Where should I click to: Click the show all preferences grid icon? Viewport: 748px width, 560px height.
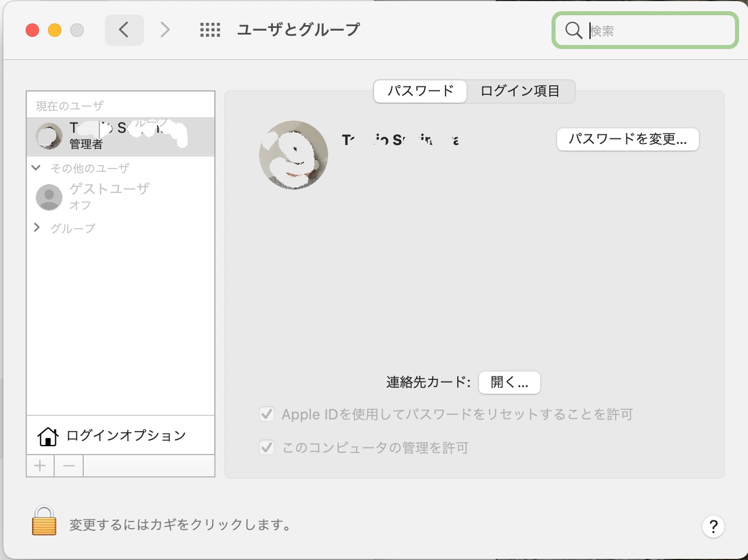click(210, 30)
